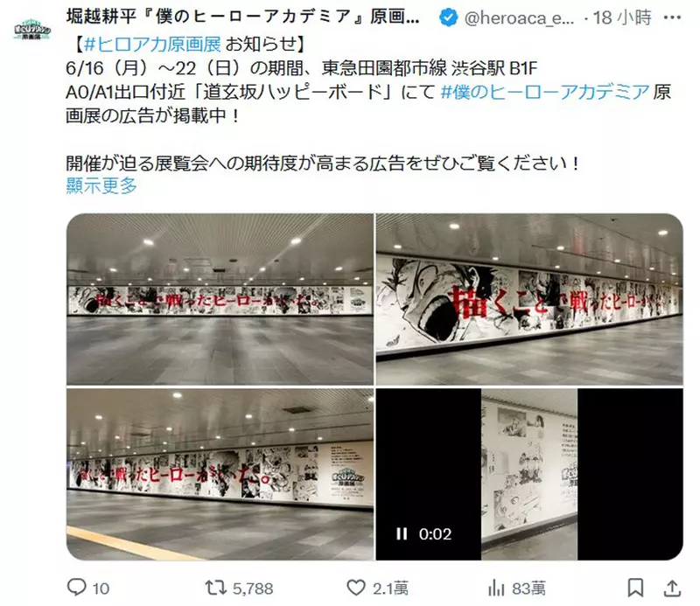Open the 堀越耕平 account display name
The width and height of the screenshot is (700, 606).
coord(243,17)
